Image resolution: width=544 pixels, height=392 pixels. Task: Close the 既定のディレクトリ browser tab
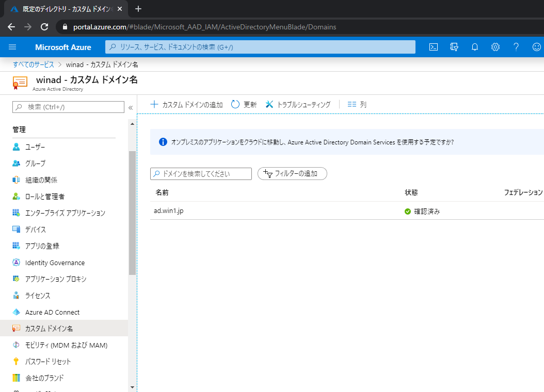120,9
